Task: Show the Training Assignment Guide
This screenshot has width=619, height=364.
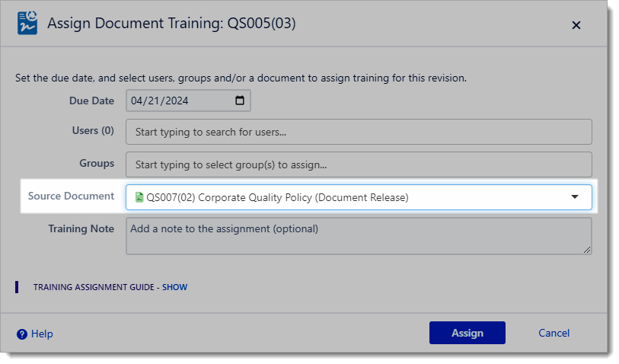Action: tap(174, 287)
